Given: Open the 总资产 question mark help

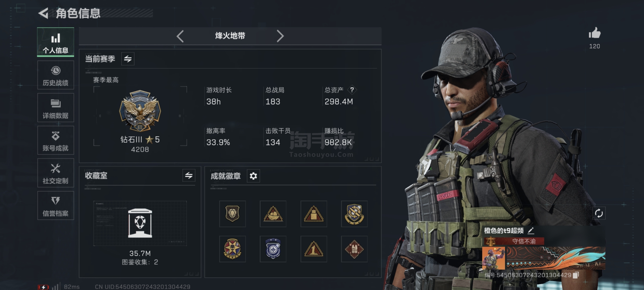Looking at the screenshot, I should click(x=352, y=90).
